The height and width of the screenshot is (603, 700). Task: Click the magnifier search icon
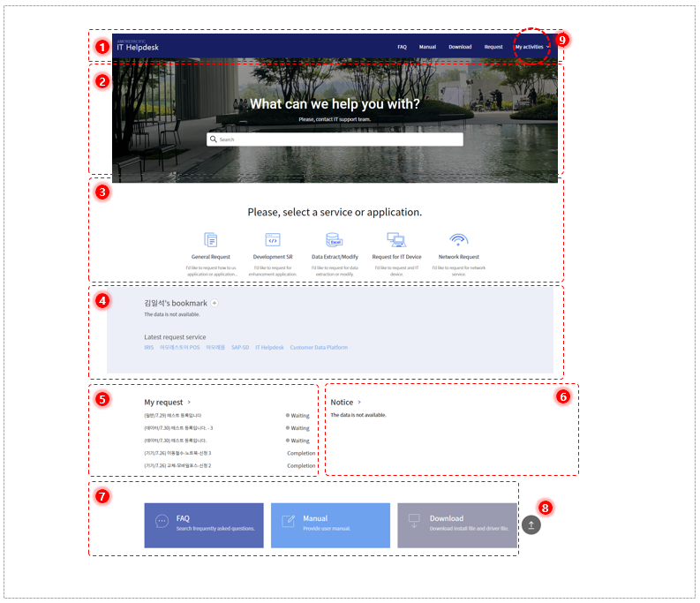pyautogui.click(x=214, y=139)
